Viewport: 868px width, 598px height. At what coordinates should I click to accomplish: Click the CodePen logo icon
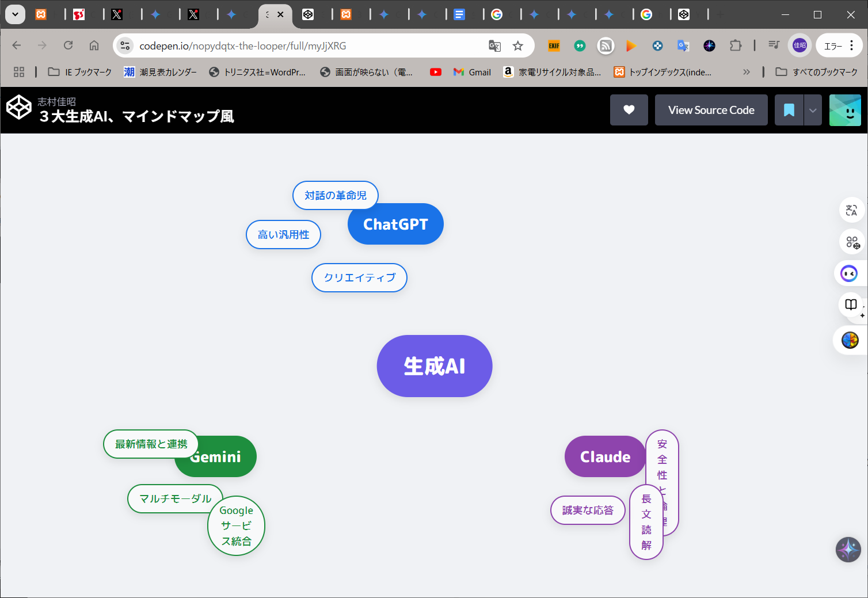[18, 108]
